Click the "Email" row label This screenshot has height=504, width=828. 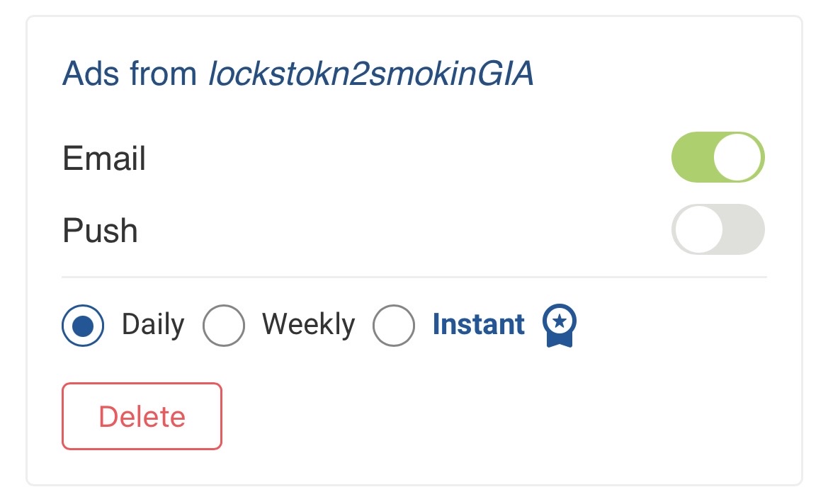pyautogui.click(x=104, y=158)
